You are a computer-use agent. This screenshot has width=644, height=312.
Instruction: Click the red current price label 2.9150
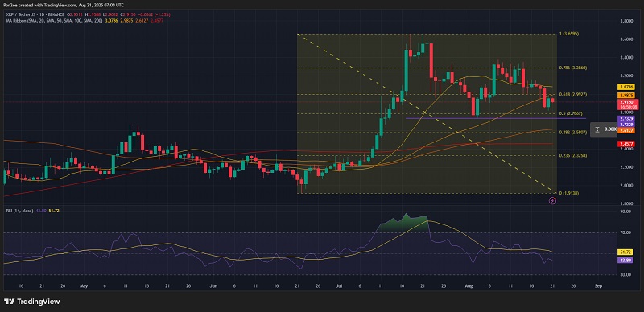(628, 104)
